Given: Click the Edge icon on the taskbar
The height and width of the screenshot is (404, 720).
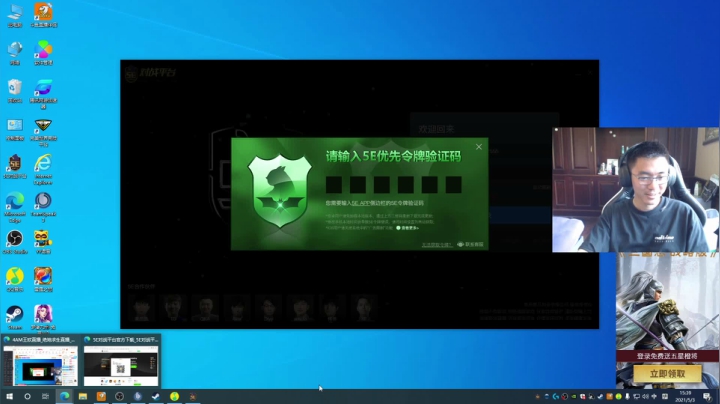Looking at the screenshot, I should click(x=64, y=396).
